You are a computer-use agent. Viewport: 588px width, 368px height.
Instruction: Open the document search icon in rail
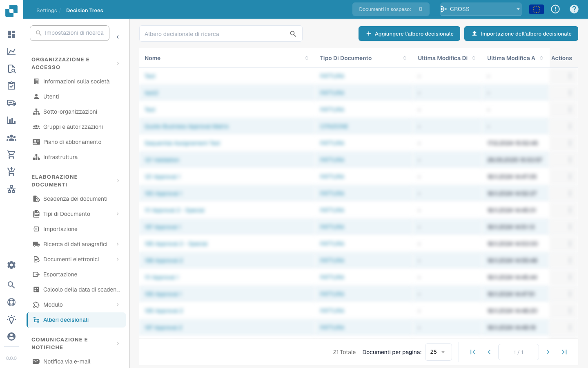[x=11, y=69]
